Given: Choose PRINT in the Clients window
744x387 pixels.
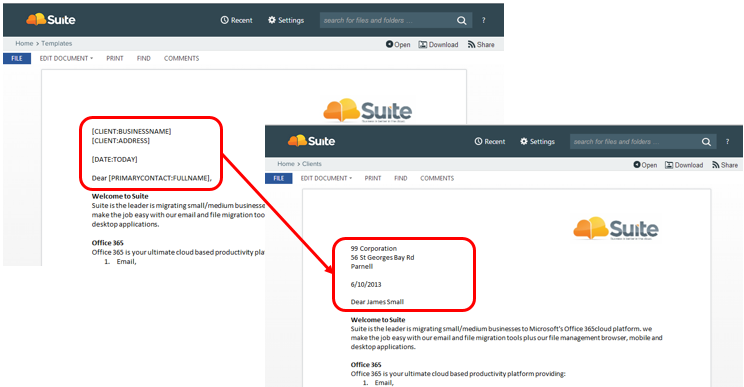Looking at the screenshot, I should tap(373, 178).
